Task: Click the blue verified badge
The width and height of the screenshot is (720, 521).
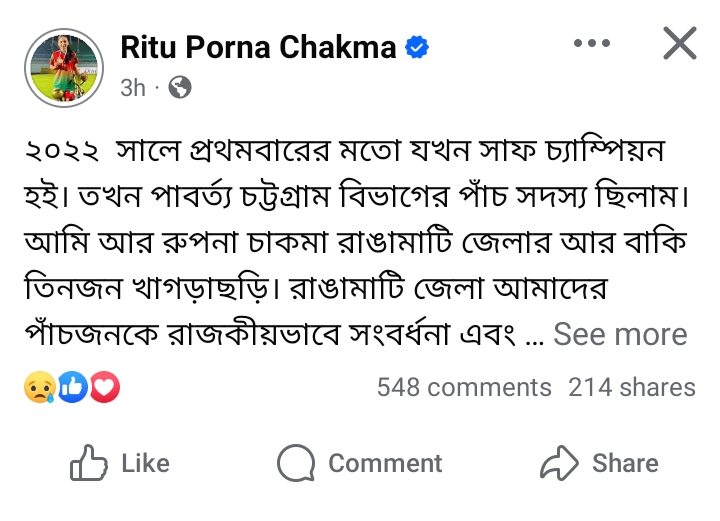Action: [x=417, y=47]
